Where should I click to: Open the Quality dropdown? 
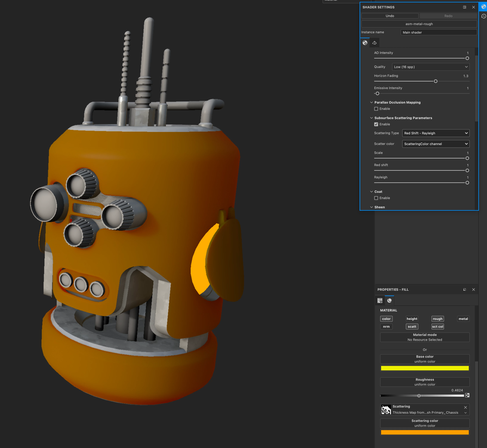[x=430, y=67]
